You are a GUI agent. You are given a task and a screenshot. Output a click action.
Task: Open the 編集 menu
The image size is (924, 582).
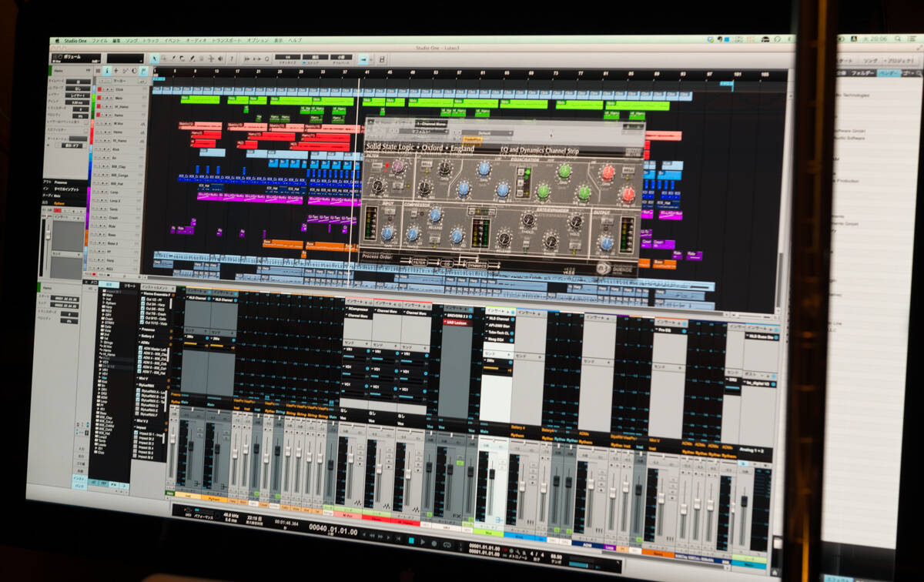click(116, 39)
